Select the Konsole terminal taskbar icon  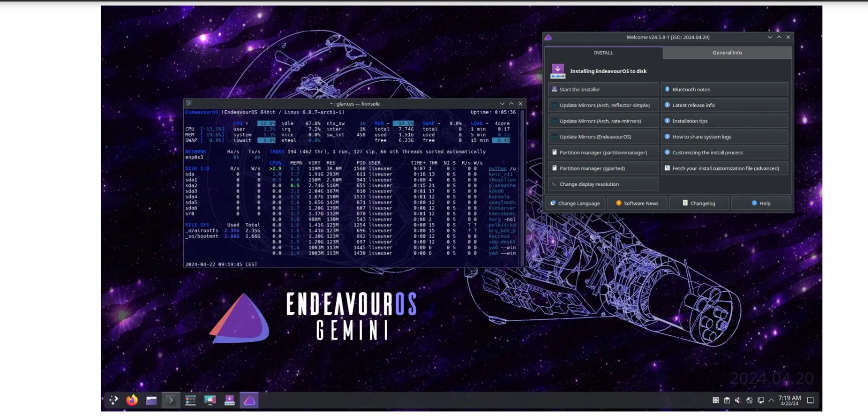click(x=171, y=400)
